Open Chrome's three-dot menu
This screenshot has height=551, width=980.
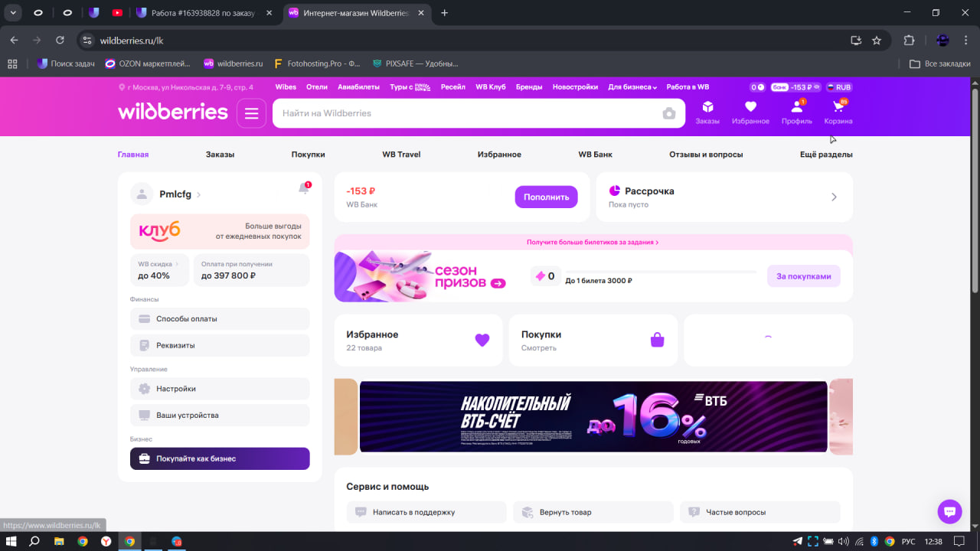click(966, 41)
